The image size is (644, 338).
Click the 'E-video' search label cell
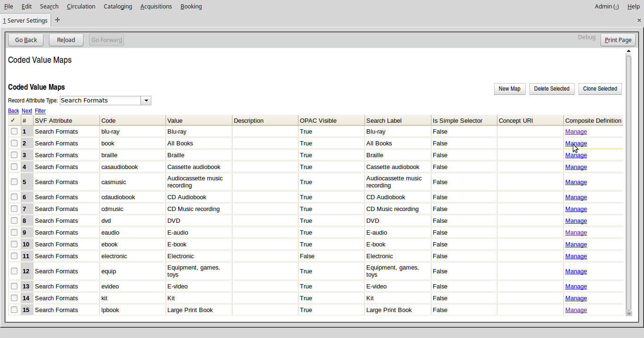398,286
